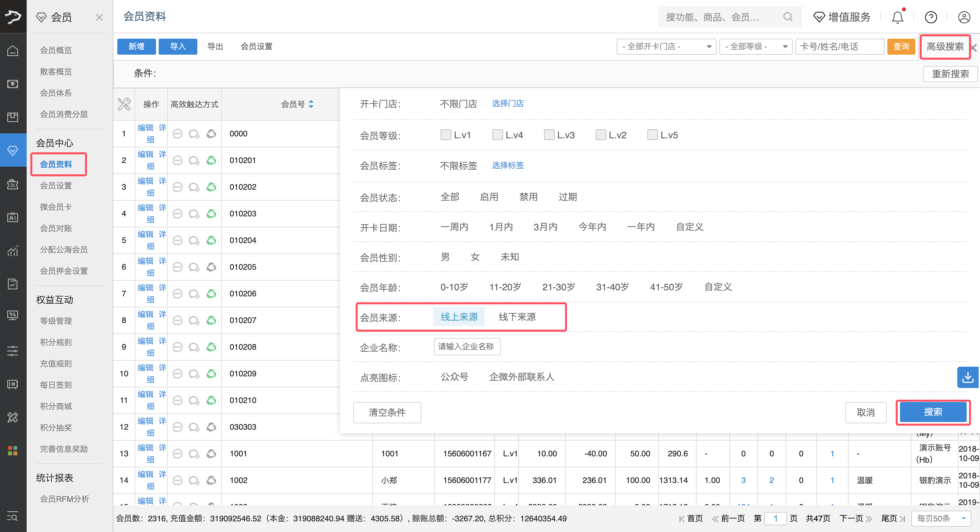Click the cash register icon in left rail
This screenshot has width=980, height=532.
click(13, 84)
